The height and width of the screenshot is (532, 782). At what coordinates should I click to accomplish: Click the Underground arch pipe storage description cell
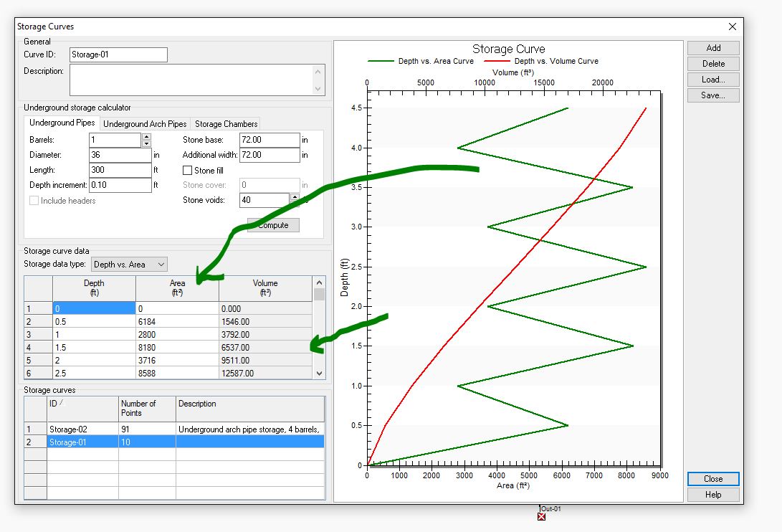coord(250,429)
